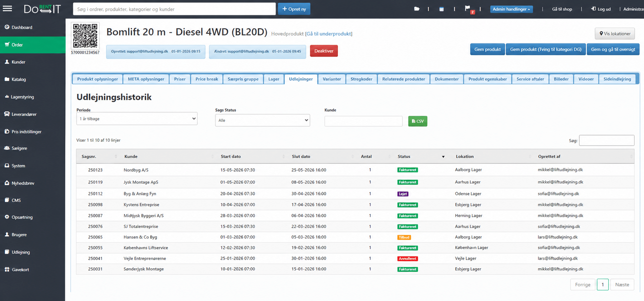Open CMS in the sidebar
This screenshot has height=301, width=644.
pyautogui.click(x=33, y=200)
